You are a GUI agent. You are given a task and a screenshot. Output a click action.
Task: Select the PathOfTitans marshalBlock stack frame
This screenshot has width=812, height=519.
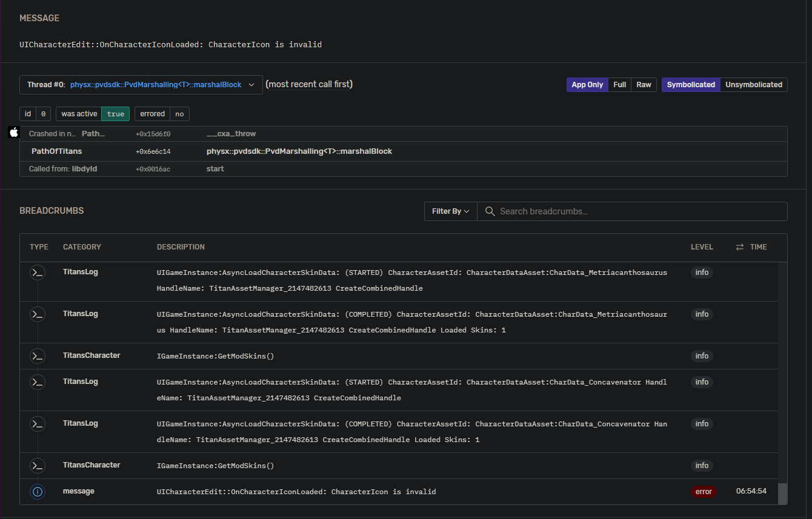pos(299,151)
